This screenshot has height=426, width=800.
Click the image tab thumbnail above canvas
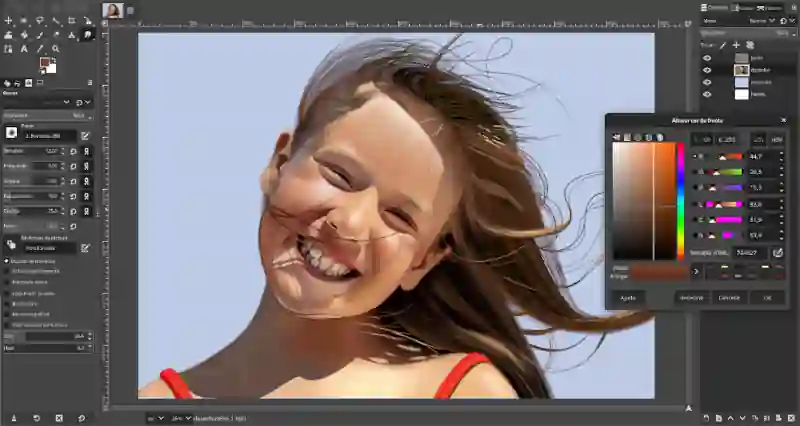click(113, 10)
